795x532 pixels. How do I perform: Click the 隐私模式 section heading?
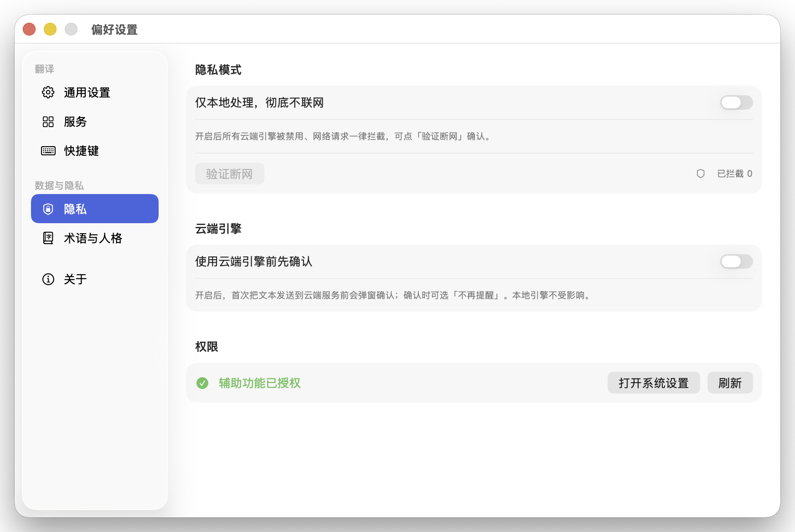tap(218, 70)
